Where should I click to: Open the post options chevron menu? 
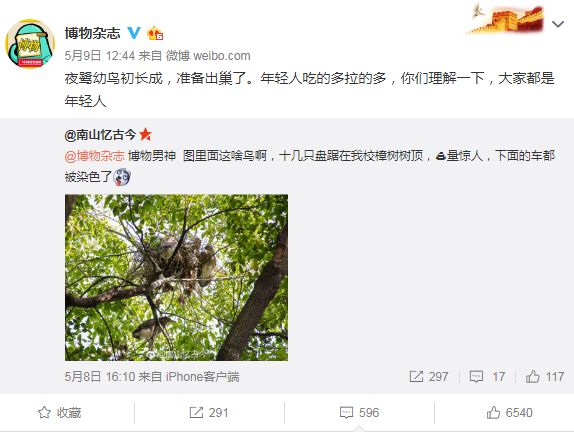coord(558,25)
